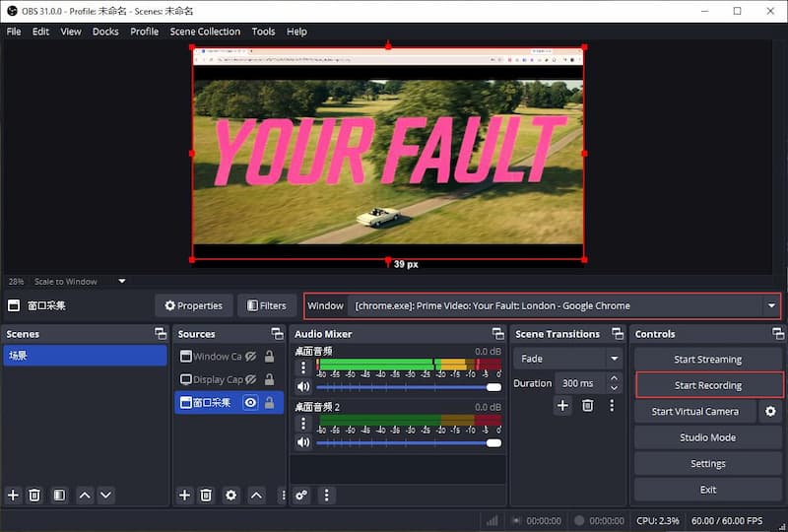Screen dimensions: 788x532
Task: Open the Docks menu
Action: click(x=105, y=32)
